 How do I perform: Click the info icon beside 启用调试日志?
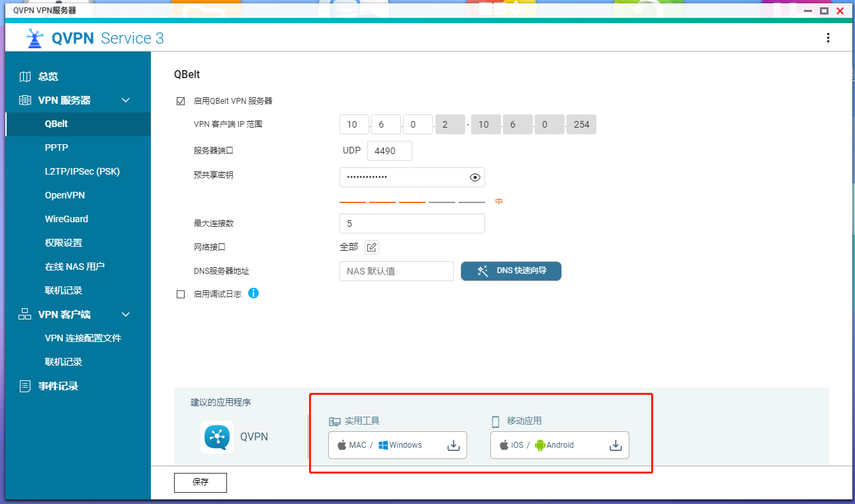(x=253, y=293)
